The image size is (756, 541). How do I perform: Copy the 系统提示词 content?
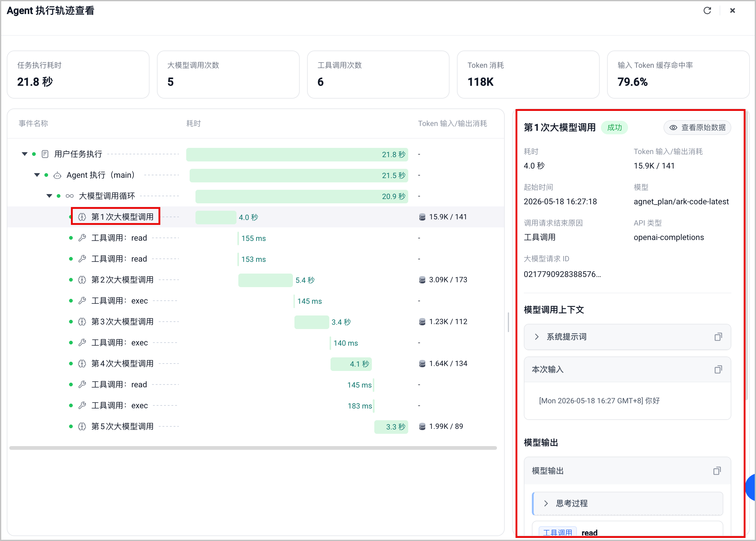click(x=718, y=337)
